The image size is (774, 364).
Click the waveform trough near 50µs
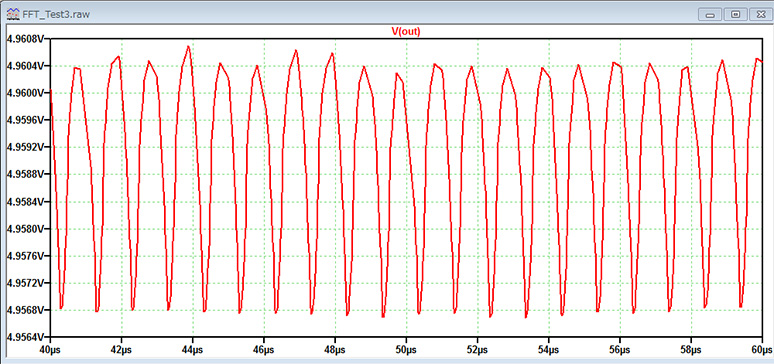pyautogui.click(x=419, y=313)
